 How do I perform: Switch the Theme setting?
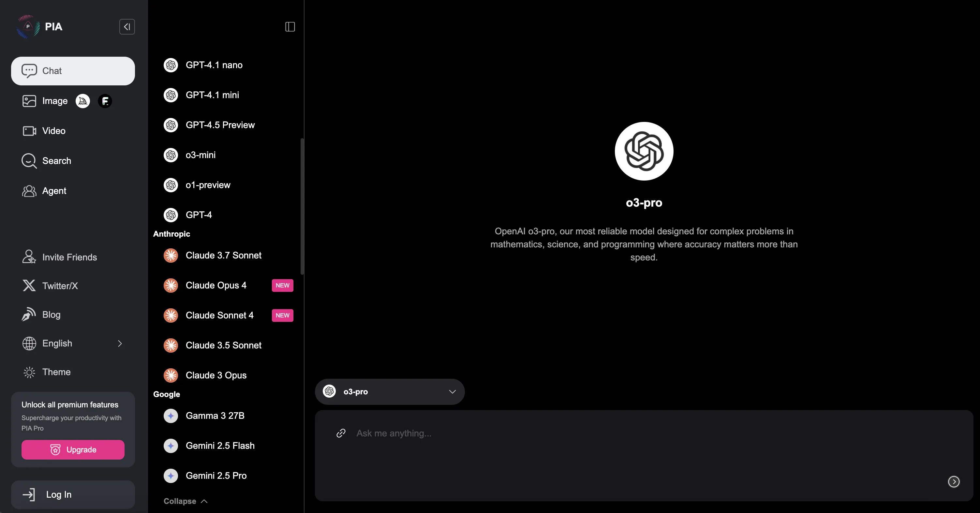tap(73, 372)
